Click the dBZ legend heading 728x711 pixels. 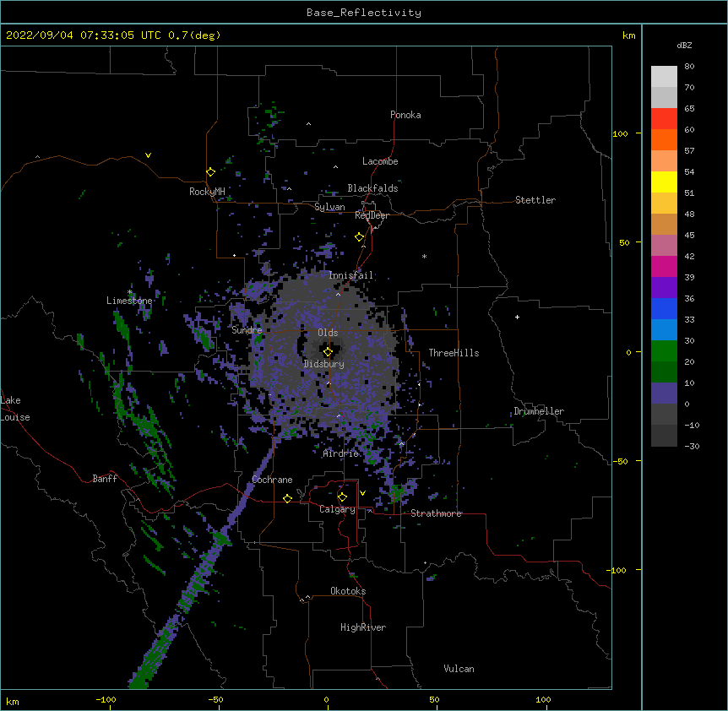click(x=684, y=45)
